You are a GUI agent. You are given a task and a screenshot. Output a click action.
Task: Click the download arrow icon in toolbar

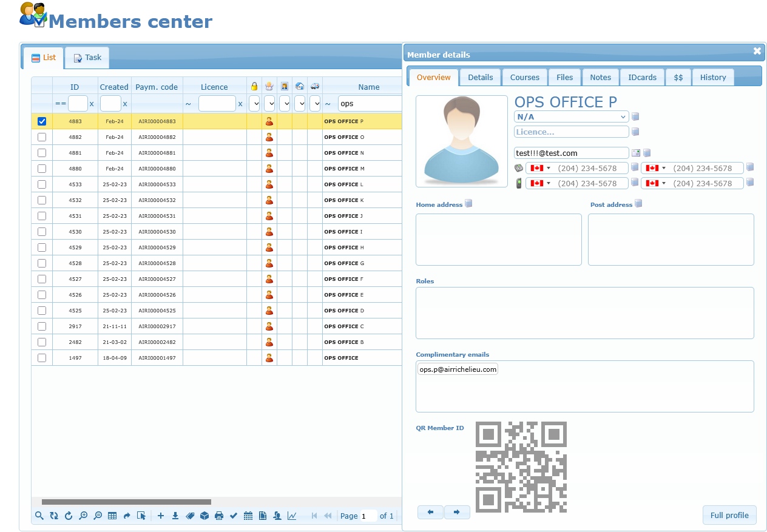175,516
